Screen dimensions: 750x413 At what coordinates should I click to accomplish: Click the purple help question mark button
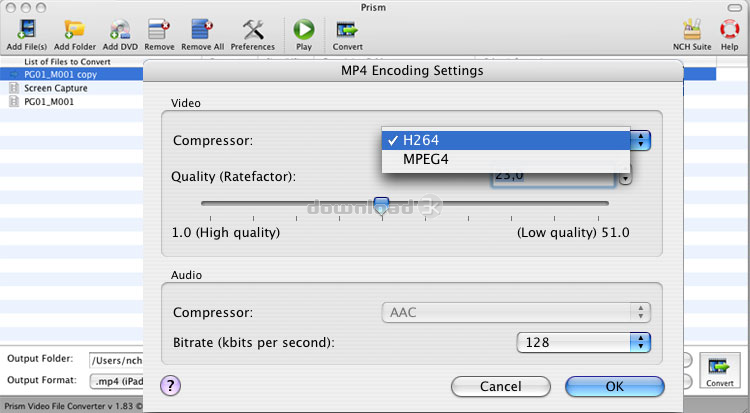coord(170,385)
